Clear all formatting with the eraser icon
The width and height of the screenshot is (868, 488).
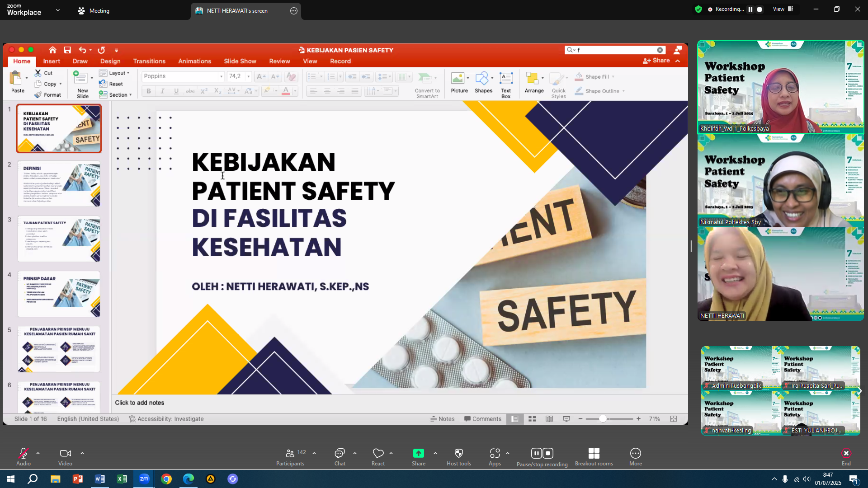point(292,77)
